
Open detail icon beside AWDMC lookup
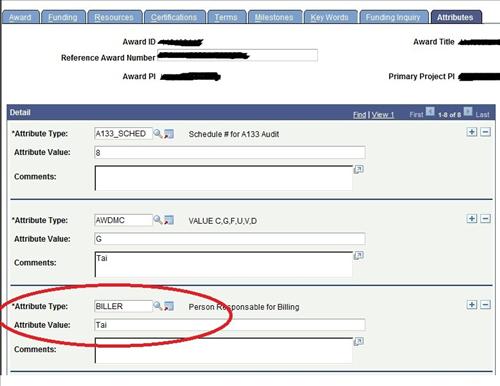click(x=169, y=220)
